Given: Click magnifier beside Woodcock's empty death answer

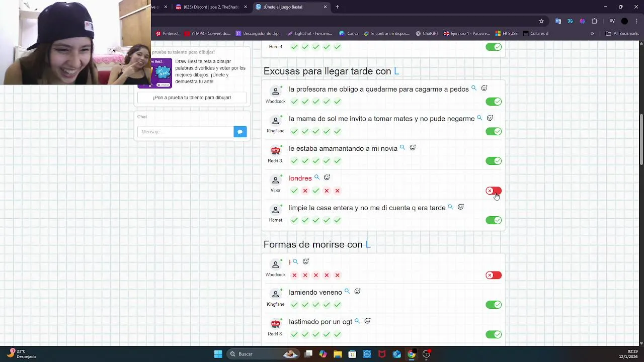Looking at the screenshot, I should (295, 262).
